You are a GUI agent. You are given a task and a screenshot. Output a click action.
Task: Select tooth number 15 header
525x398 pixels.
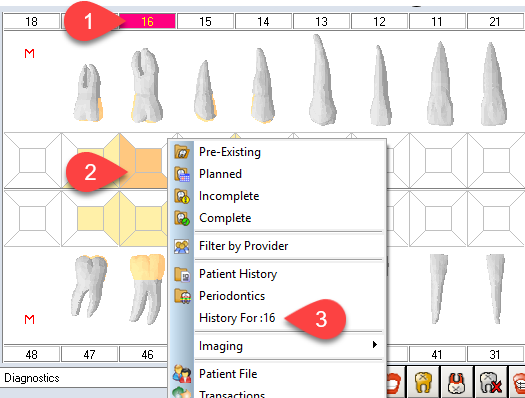click(x=205, y=22)
